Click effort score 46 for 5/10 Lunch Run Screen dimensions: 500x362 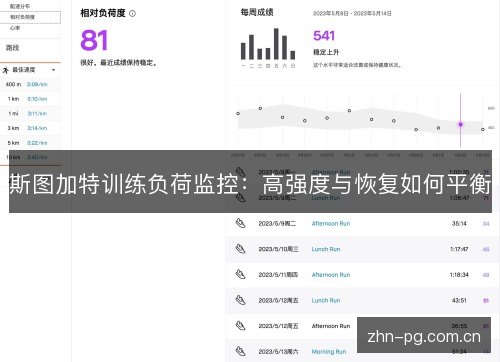(486, 249)
